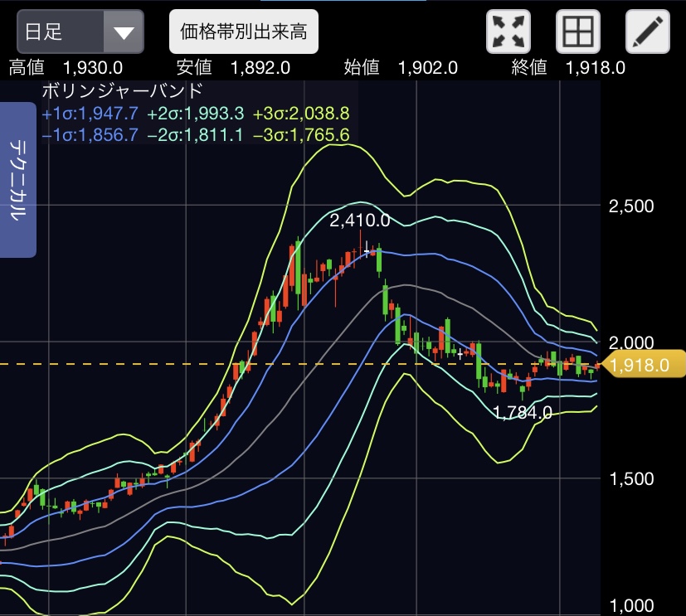Click the 1,784.0 low price label
Image resolution: width=686 pixels, height=616 pixels.
pyautogui.click(x=523, y=412)
